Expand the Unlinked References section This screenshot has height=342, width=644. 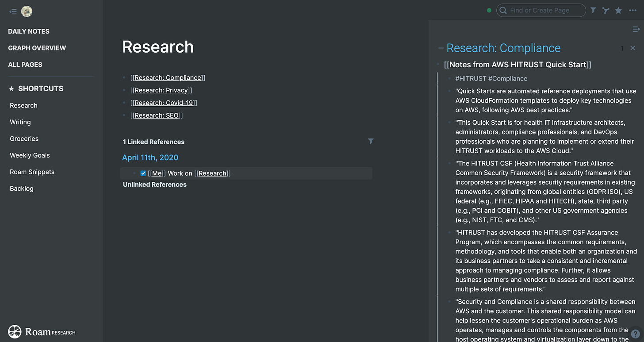click(x=154, y=184)
